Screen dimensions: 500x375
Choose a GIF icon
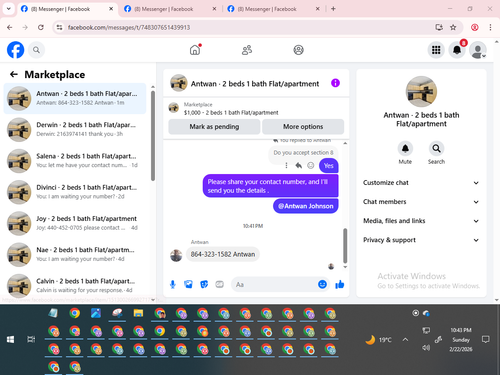point(219,284)
